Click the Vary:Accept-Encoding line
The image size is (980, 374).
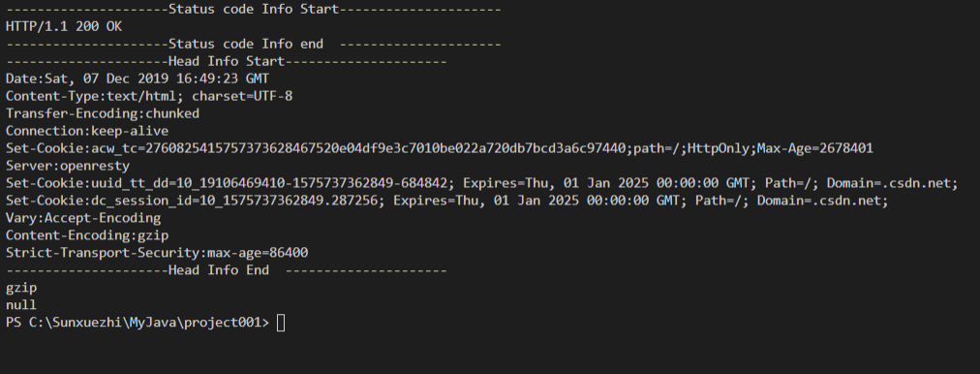click(83, 218)
